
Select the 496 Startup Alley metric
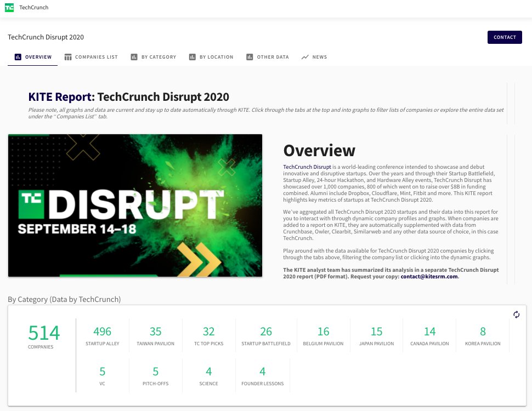(103, 336)
